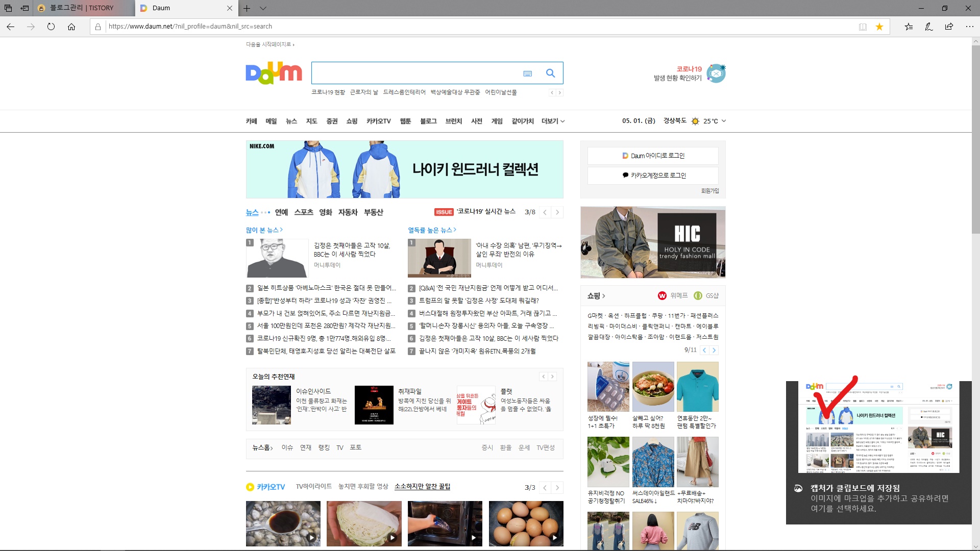
Task: Open the captured screenshot notification thumbnail
Action: coord(878,427)
